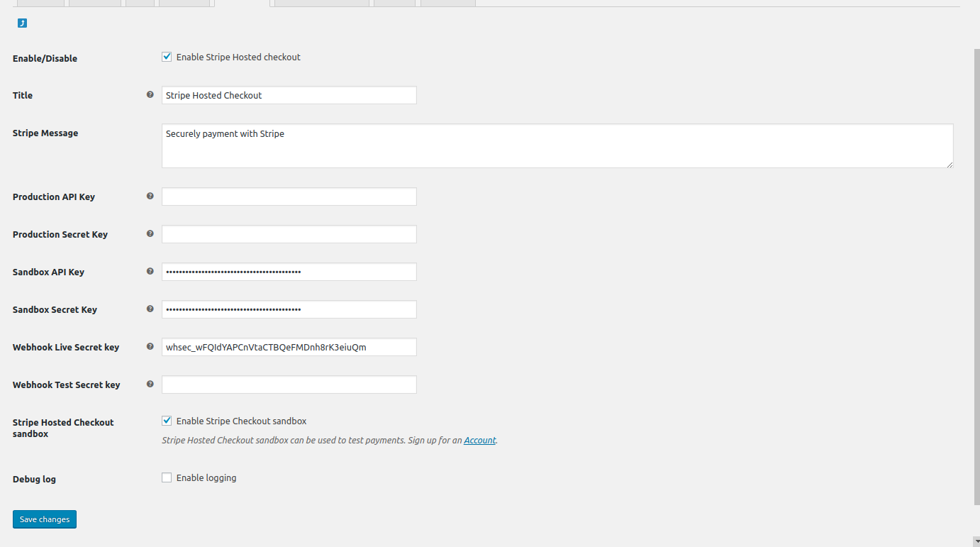Image resolution: width=980 pixels, height=547 pixels.
Task: Click the Stripe Message resize handle
Action: tap(950, 164)
